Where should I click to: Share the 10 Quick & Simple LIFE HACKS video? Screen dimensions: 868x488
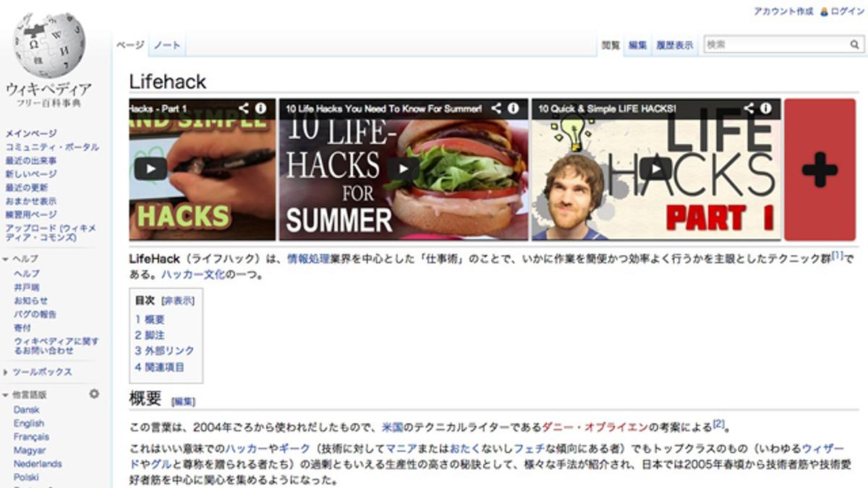click(749, 108)
